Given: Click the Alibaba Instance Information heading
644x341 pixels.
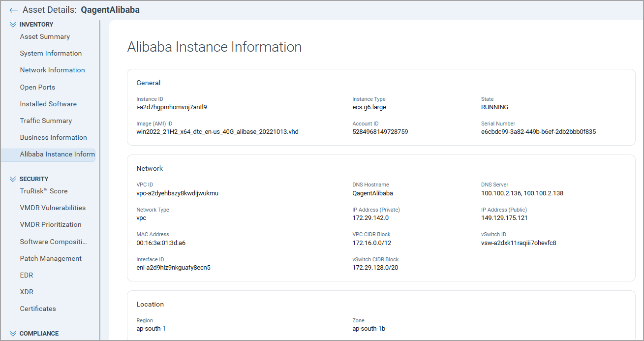Looking at the screenshot, I should tap(215, 47).
